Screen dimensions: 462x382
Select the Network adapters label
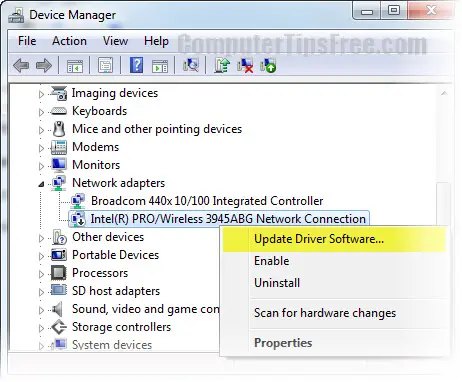(118, 183)
